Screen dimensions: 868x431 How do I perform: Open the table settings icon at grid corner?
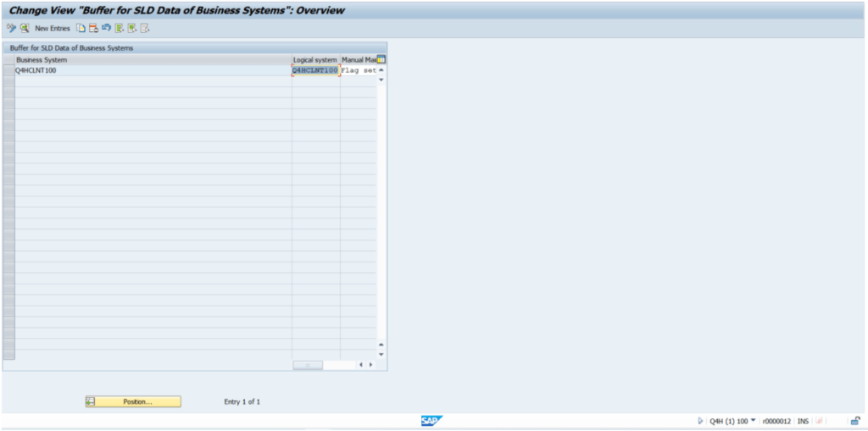point(381,60)
